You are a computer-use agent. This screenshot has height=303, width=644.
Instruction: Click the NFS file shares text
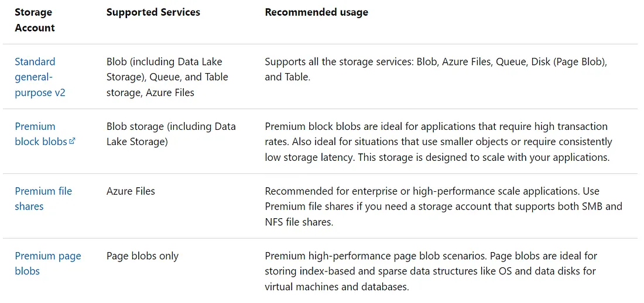tap(299, 222)
